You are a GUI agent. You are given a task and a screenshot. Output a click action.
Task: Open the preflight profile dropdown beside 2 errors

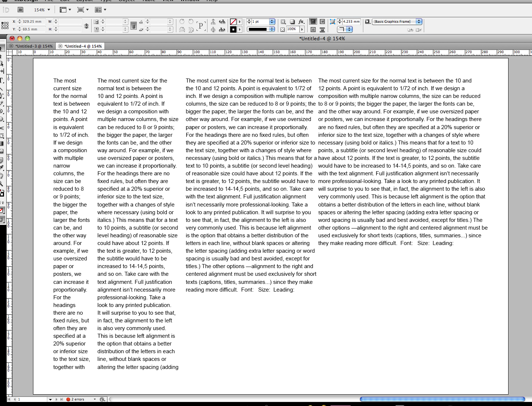click(95, 399)
